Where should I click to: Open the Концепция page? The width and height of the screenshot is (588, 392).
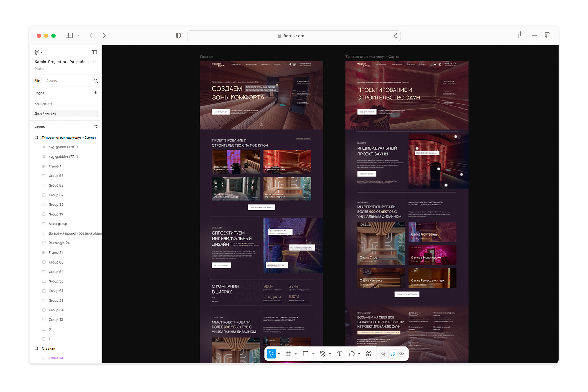pyautogui.click(x=65, y=104)
